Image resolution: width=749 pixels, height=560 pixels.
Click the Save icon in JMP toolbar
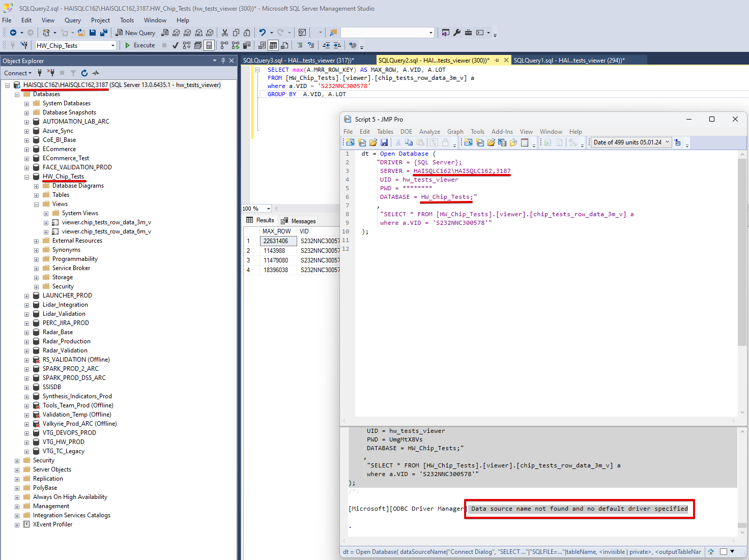coord(384,142)
